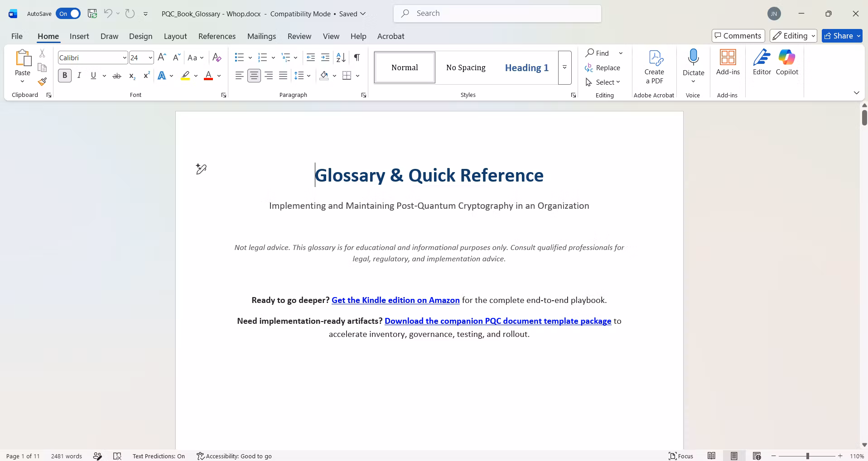
Task: Sort the selected paragraphs
Action: 341,58
